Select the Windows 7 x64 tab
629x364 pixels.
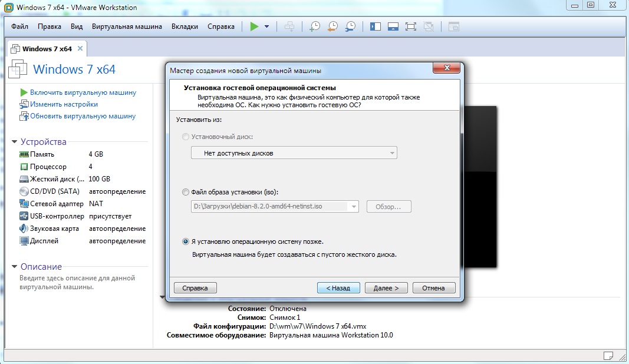click(x=47, y=49)
